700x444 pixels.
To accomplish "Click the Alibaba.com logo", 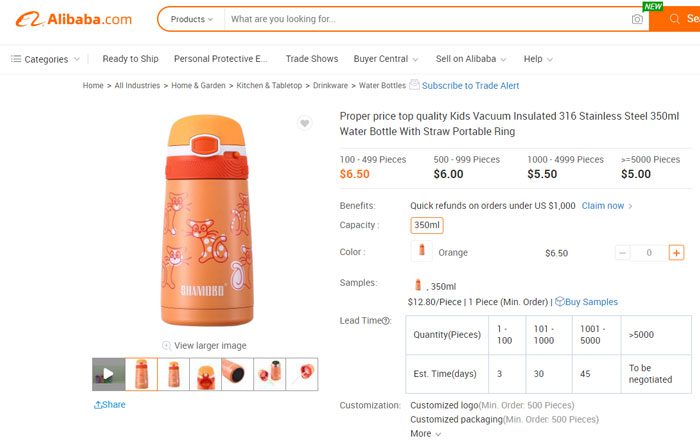I will click(x=75, y=19).
